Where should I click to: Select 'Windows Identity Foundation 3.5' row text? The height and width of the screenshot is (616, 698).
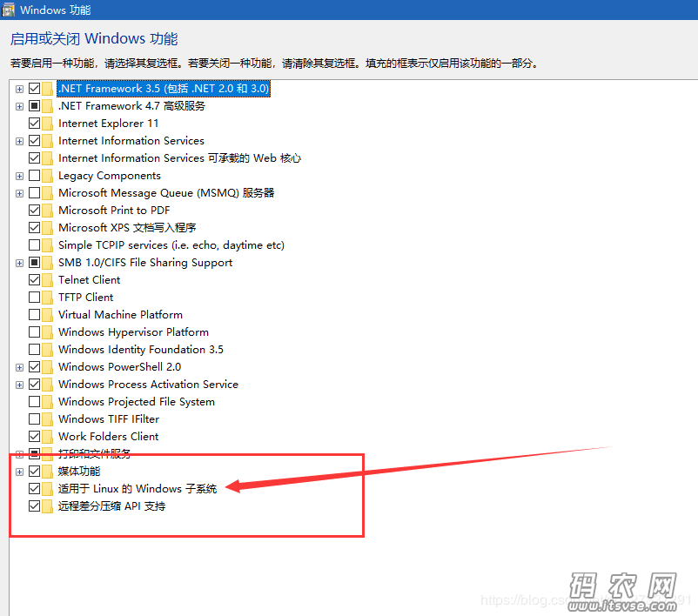[x=141, y=350]
